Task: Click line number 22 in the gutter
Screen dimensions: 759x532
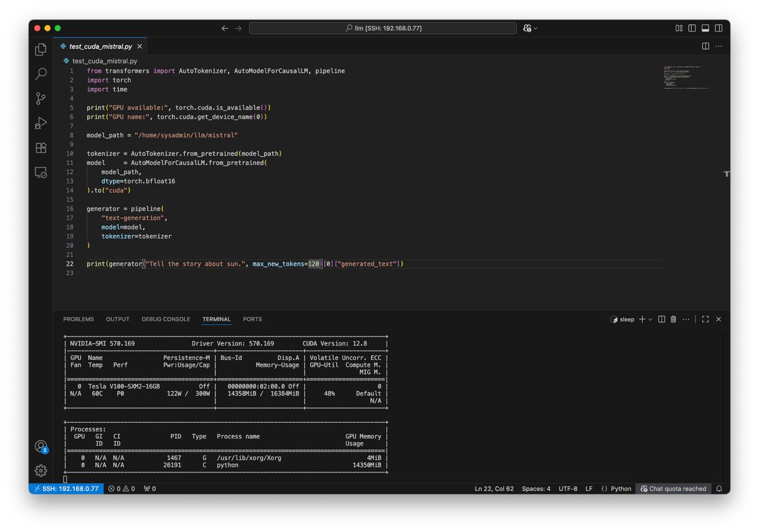Action: (x=70, y=264)
